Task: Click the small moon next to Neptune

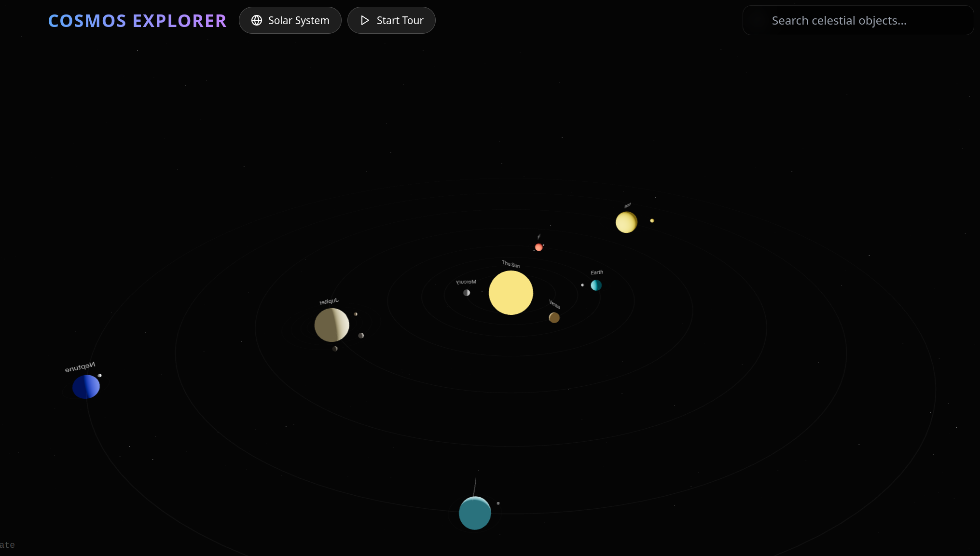Action: pos(100,375)
